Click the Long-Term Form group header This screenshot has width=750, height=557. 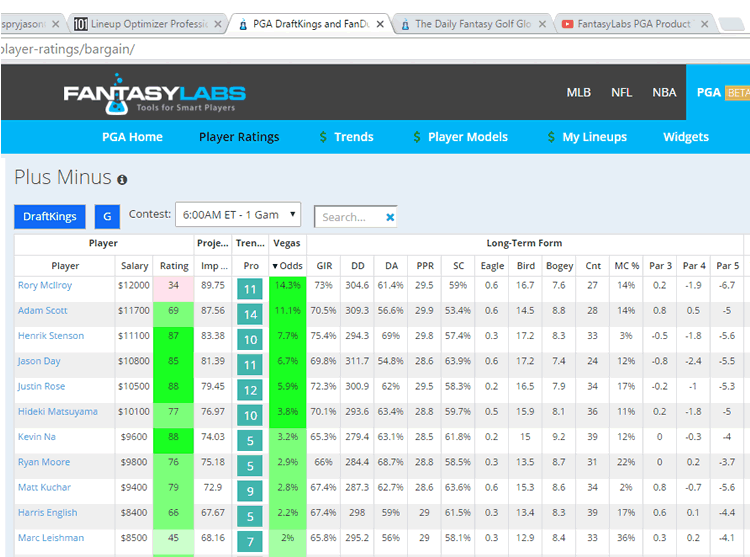pyautogui.click(x=524, y=243)
